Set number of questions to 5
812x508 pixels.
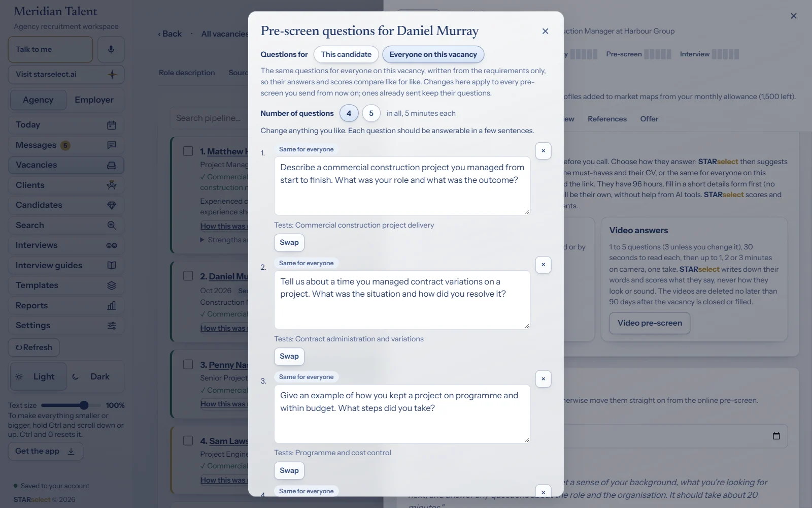pyautogui.click(x=371, y=113)
